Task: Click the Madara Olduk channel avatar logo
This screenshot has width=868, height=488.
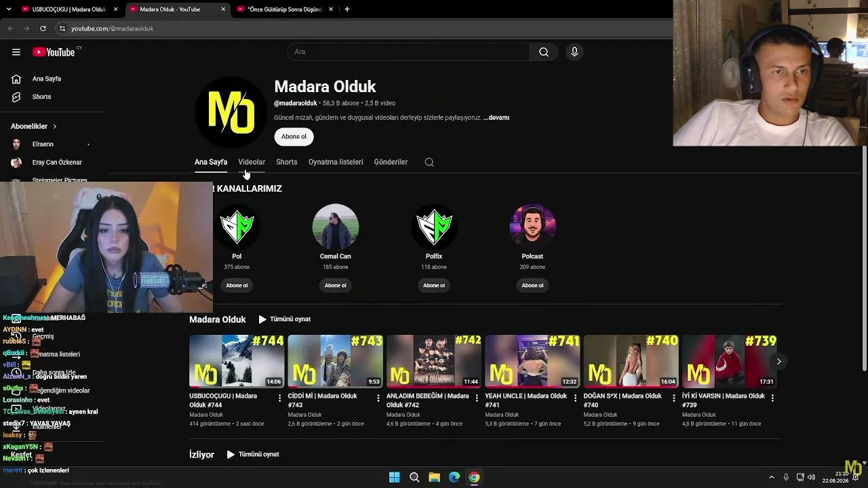Action: [231, 112]
